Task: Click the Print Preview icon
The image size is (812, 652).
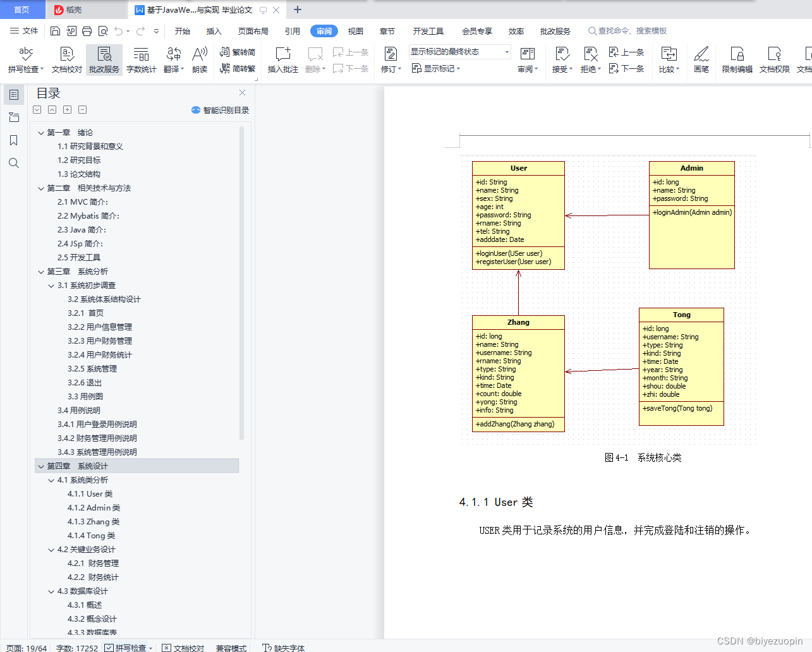Action: click(102, 31)
